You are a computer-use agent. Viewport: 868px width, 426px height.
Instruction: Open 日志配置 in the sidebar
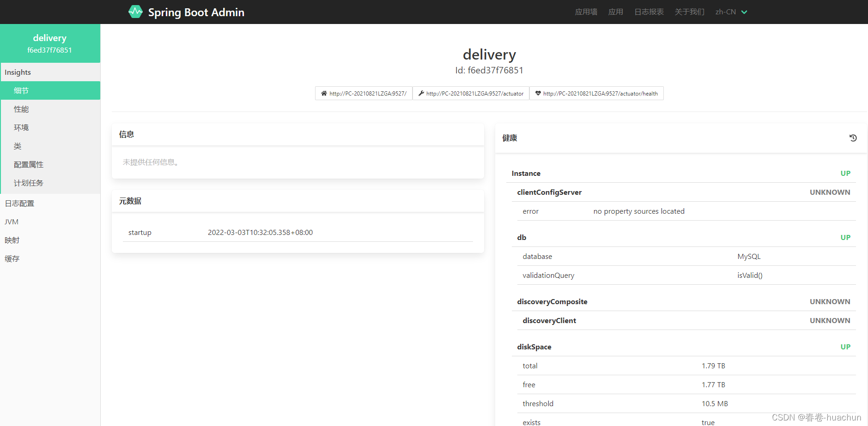point(50,203)
